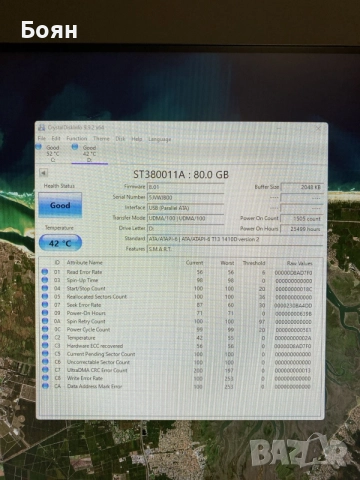This screenshot has height=480, width=360.
Task: Click the status dot for the Temperature attribute
Action: (45, 337)
